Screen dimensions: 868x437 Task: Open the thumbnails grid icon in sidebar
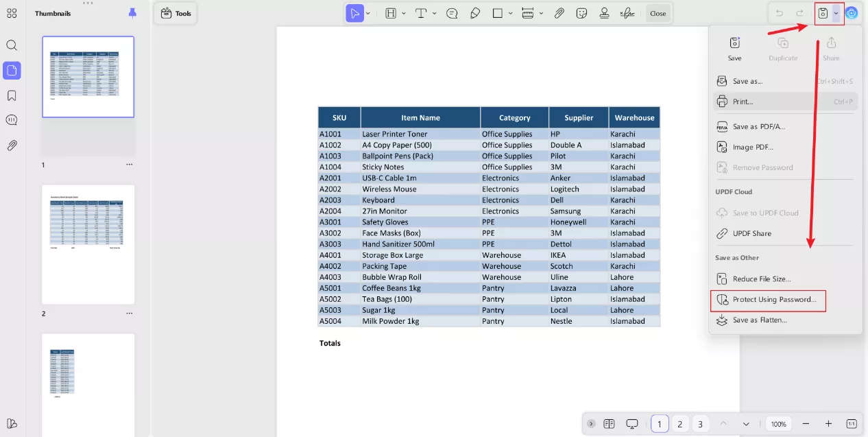pyautogui.click(x=12, y=13)
